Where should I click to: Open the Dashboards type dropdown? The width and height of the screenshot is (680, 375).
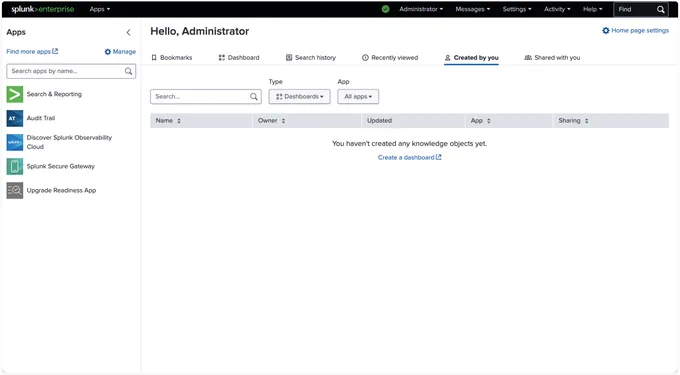[299, 97]
